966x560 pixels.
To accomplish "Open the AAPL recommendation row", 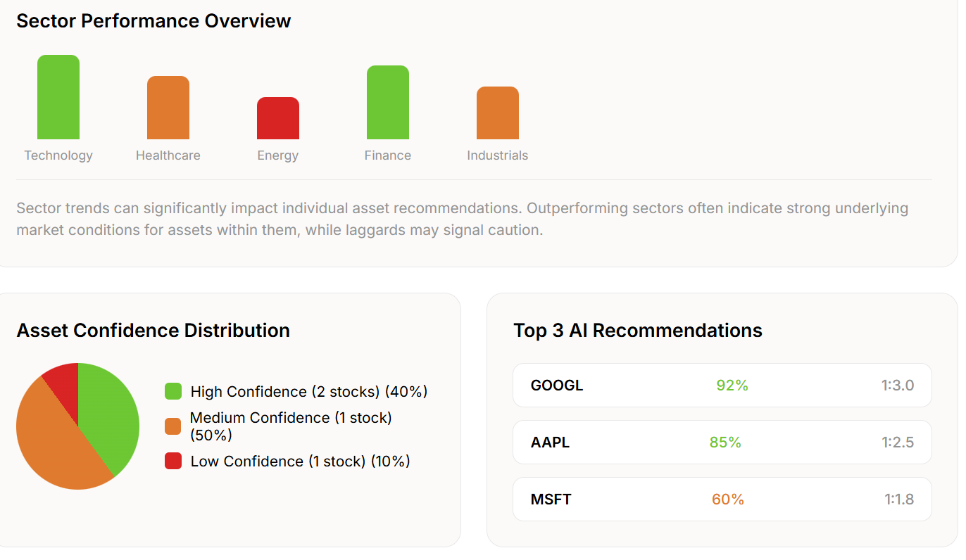I will coord(722,443).
